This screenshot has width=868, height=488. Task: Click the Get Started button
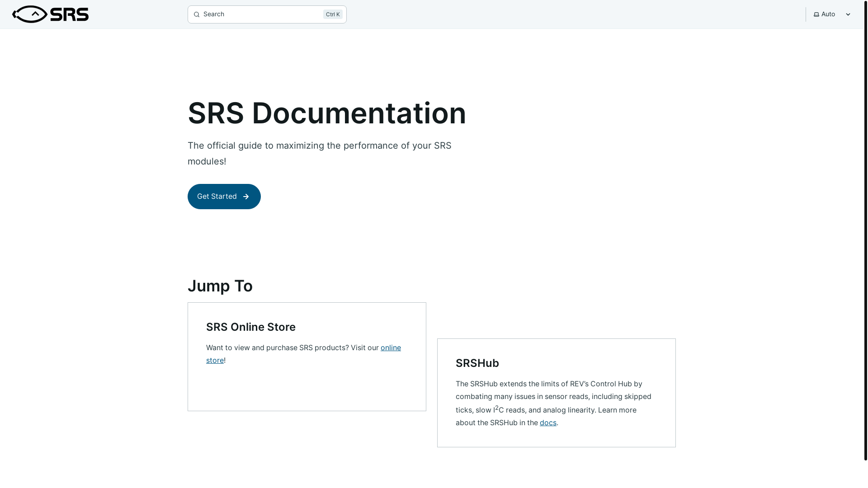(224, 197)
